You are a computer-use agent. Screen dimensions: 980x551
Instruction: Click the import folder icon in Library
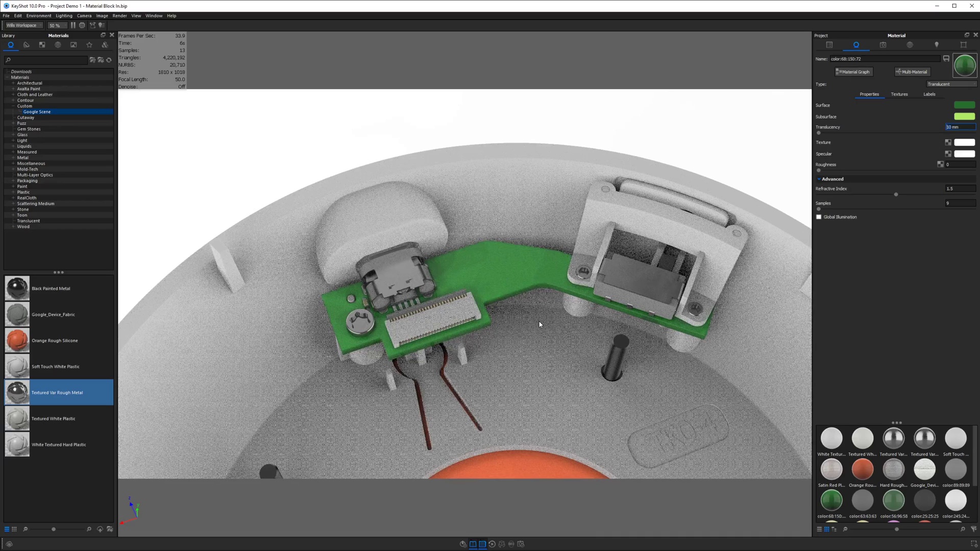coord(101,60)
